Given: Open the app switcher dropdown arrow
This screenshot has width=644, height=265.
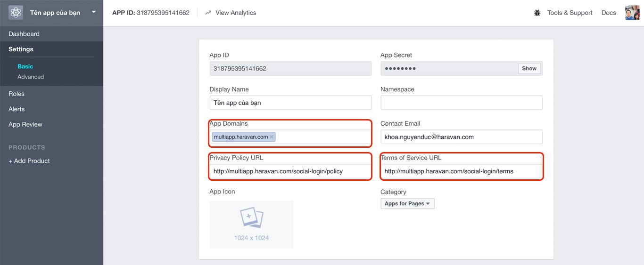Looking at the screenshot, I should pyautogui.click(x=94, y=12).
